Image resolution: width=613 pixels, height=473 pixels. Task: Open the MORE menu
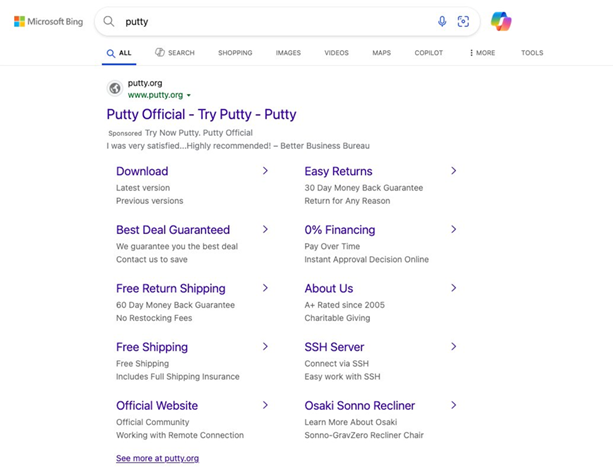(x=482, y=53)
